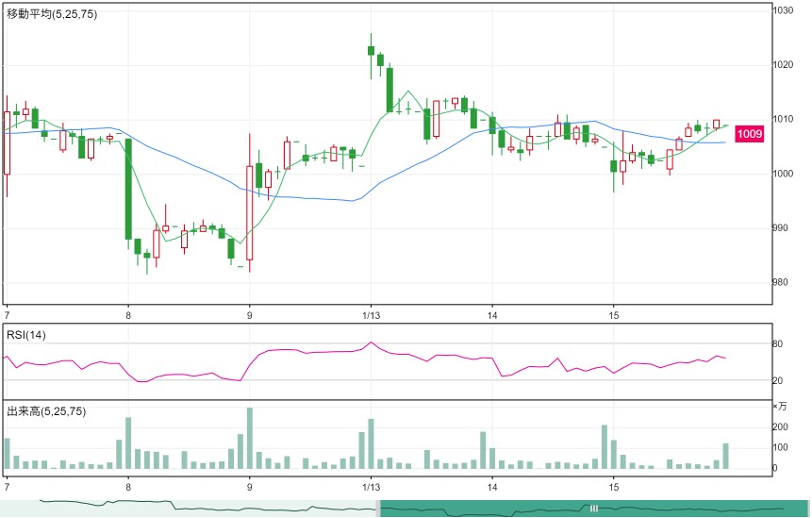Screen dimensions: 812x518
Task: Click the tallest volume bar at date 9
Action: tap(250, 438)
